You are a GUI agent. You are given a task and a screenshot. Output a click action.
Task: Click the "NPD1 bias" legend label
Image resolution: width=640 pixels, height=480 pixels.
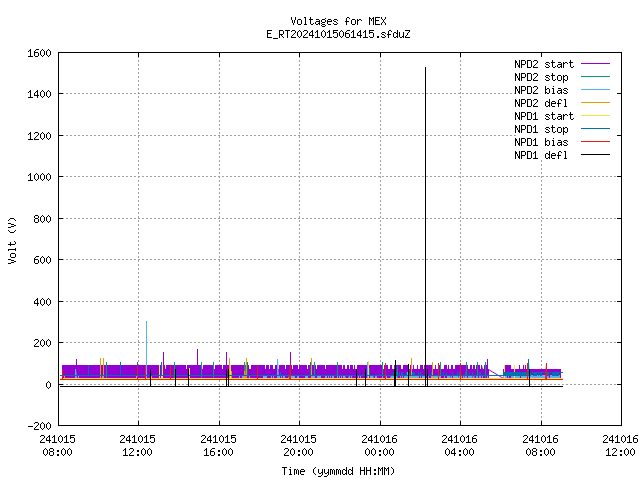(x=541, y=142)
